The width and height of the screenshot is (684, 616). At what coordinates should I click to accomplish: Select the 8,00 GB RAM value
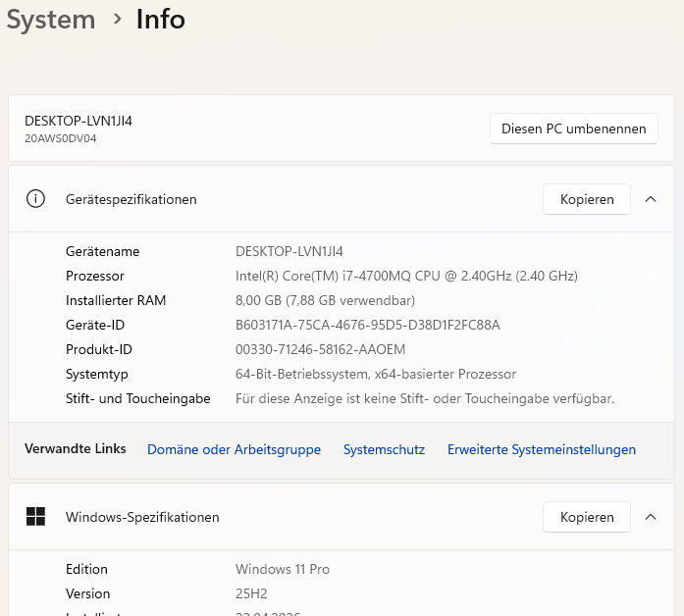tap(326, 300)
